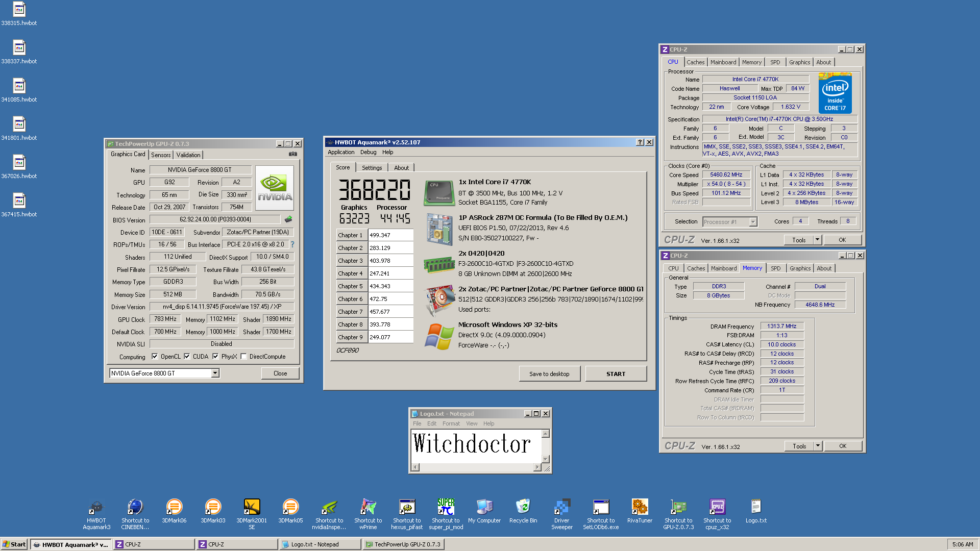
Task: Open the wPrime shortcut icon
Action: click(x=368, y=514)
